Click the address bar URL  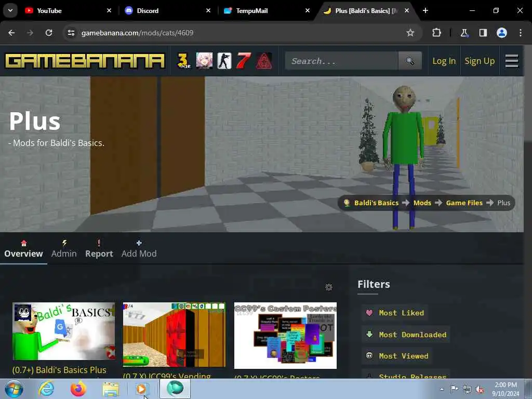[137, 33]
